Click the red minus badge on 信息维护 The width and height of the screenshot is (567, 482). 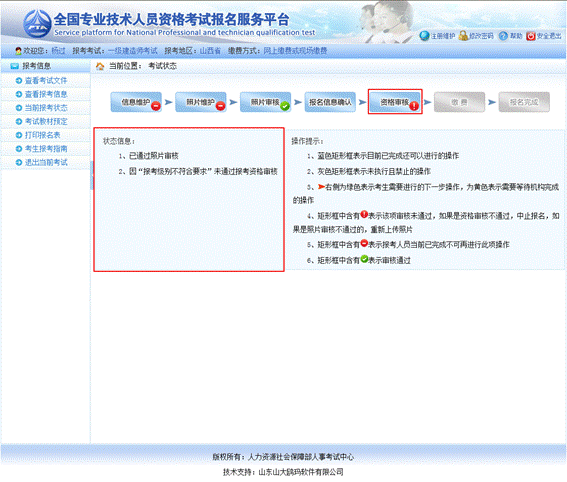pyautogui.click(x=156, y=106)
